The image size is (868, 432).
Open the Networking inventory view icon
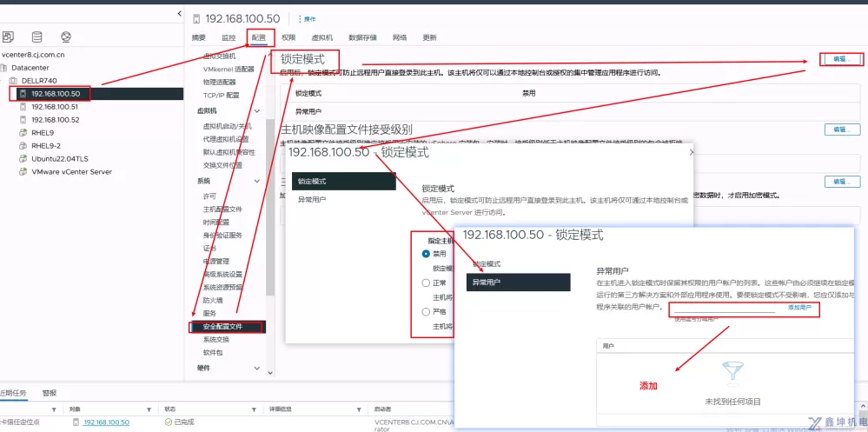(x=66, y=37)
